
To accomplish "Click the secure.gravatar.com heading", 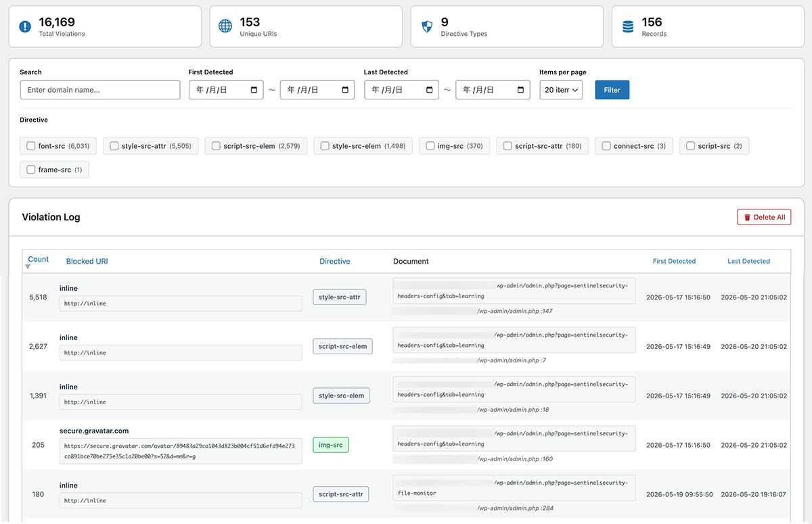I will [x=94, y=431].
